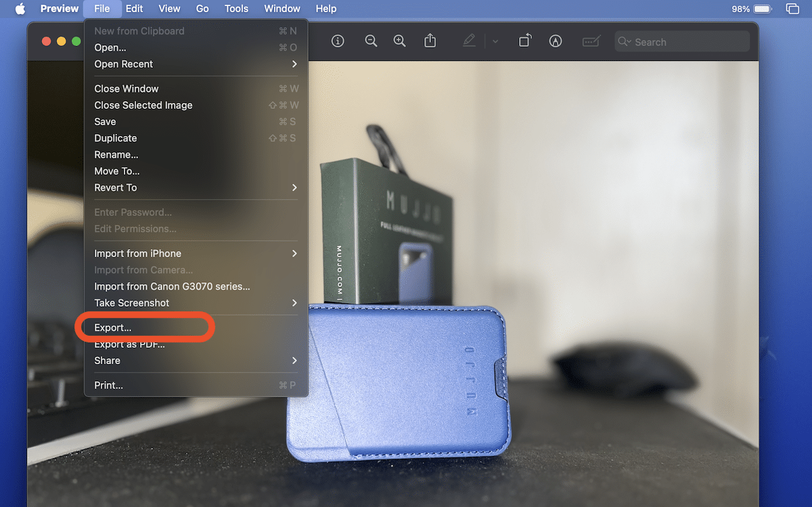This screenshot has width=812, height=507.
Task: Choose Print... menu item
Action: tap(196, 385)
